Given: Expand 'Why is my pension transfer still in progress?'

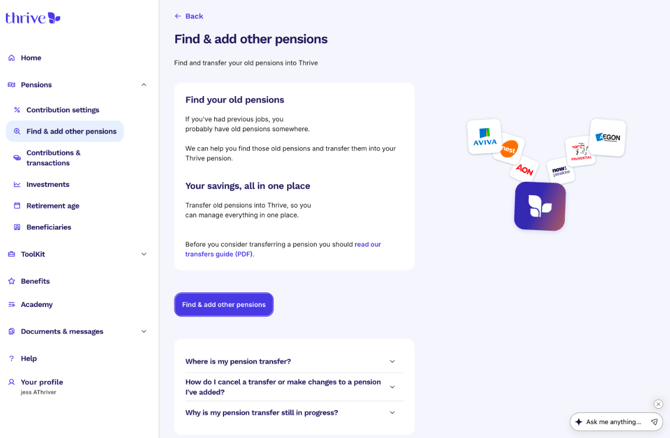Looking at the screenshot, I should point(392,413).
